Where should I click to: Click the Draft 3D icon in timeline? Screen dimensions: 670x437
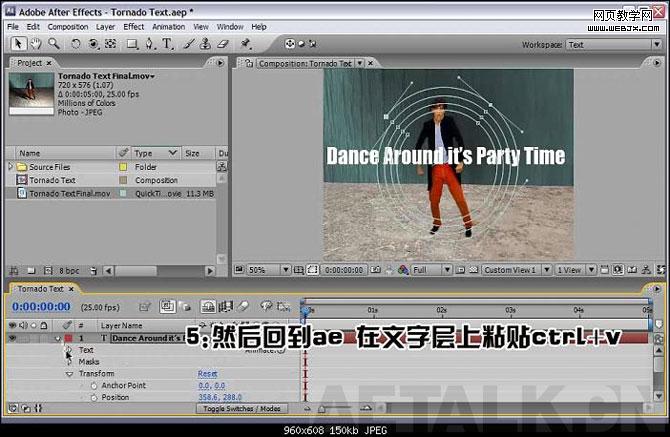coord(185,306)
